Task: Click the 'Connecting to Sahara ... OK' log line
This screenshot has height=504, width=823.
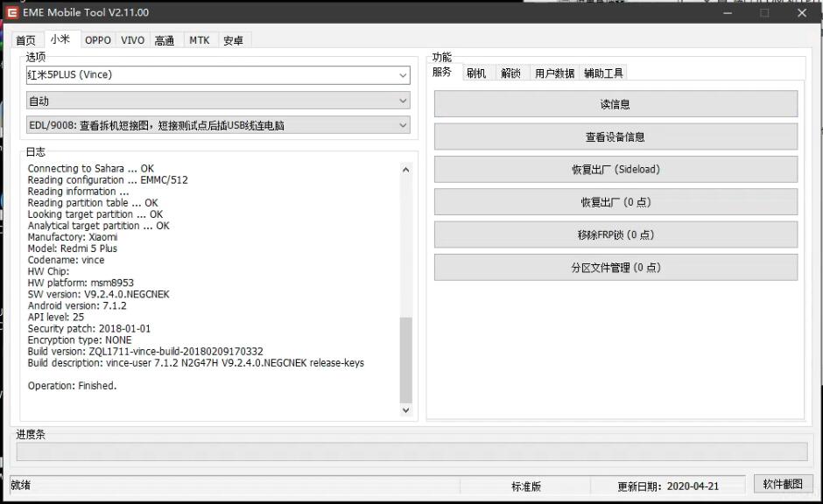Action: (91, 168)
